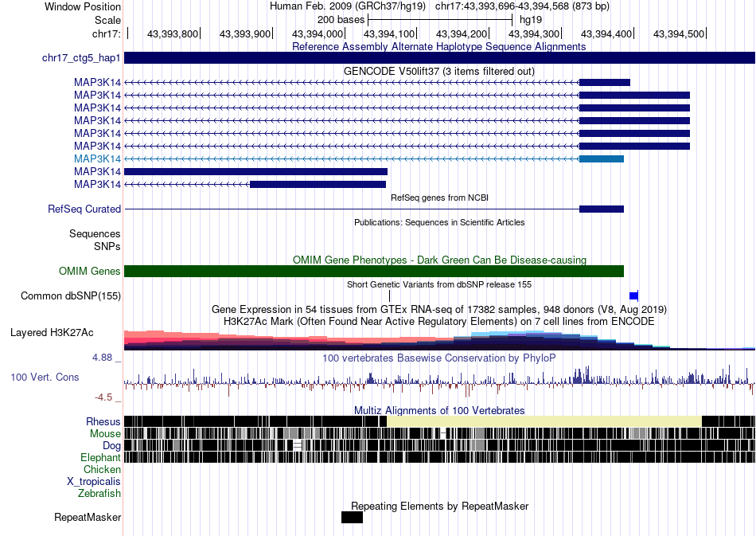
Task: Click the PhyloP conservation wiggle graph
Action: click(440, 381)
